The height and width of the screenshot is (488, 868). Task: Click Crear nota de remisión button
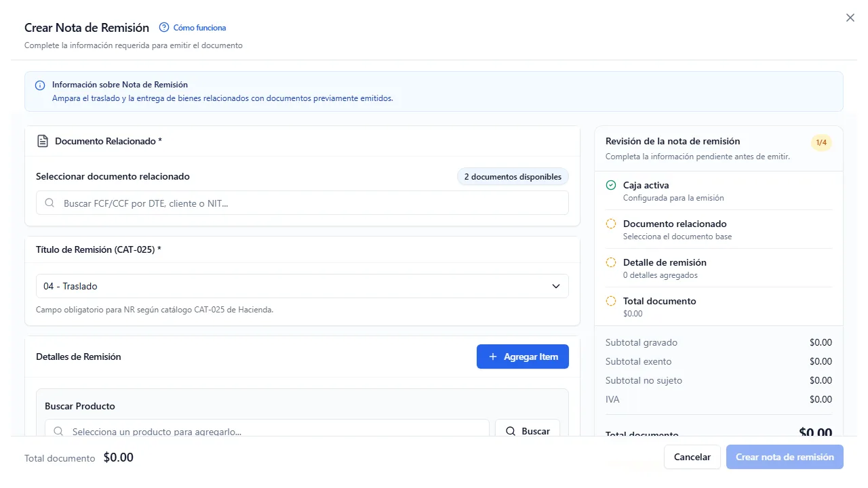click(785, 457)
